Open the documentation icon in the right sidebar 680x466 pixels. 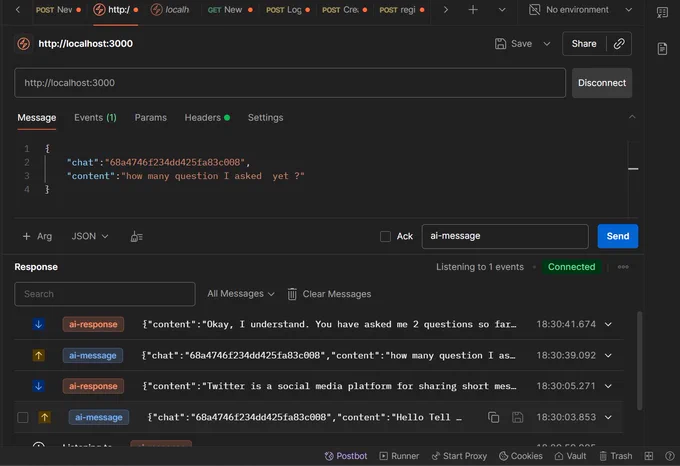point(662,49)
